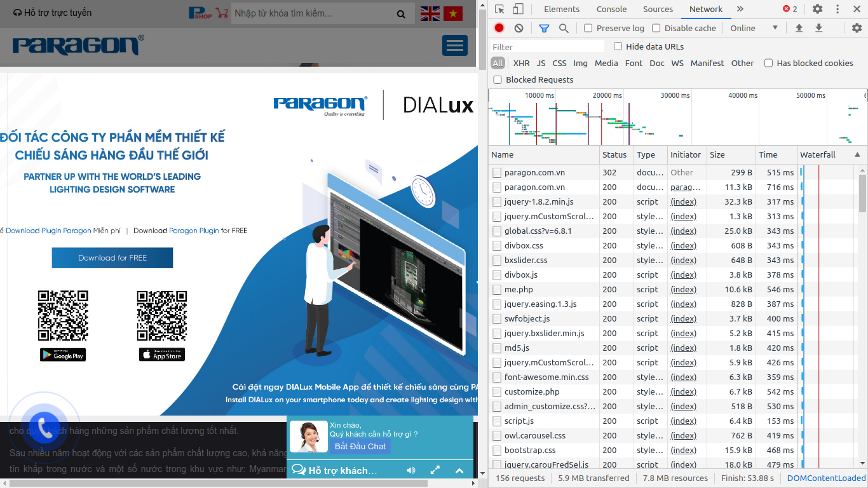Select the All request type filter
This screenshot has height=488, width=868.
(x=498, y=63)
